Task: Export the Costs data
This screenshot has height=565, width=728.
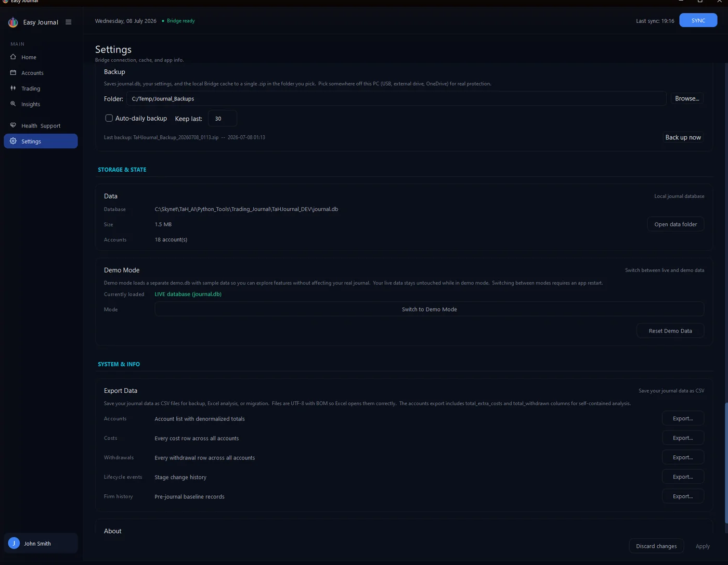Action: click(683, 438)
